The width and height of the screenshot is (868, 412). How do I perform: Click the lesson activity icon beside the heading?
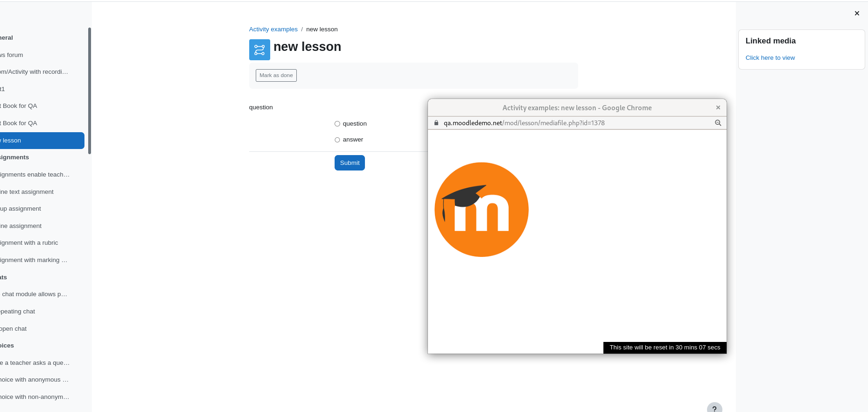coord(259,50)
